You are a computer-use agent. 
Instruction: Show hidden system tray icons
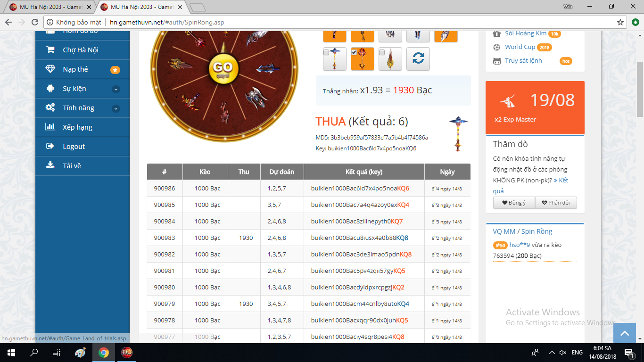[552, 352]
